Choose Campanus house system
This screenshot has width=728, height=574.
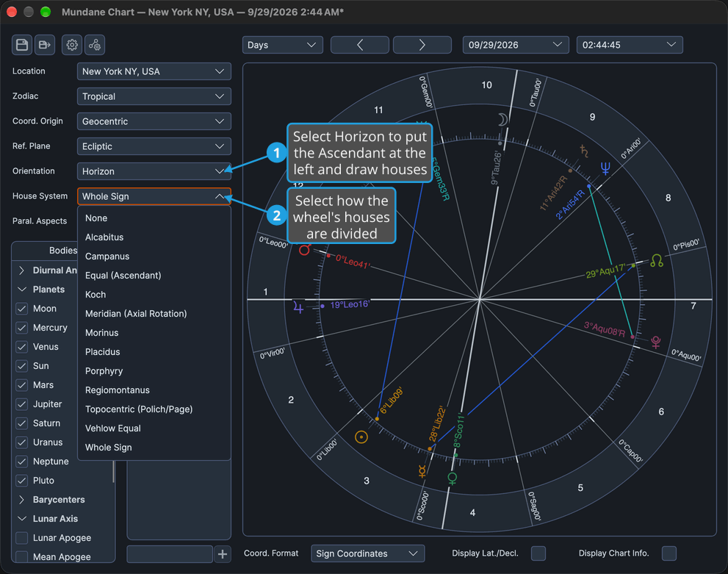click(154, 256)
